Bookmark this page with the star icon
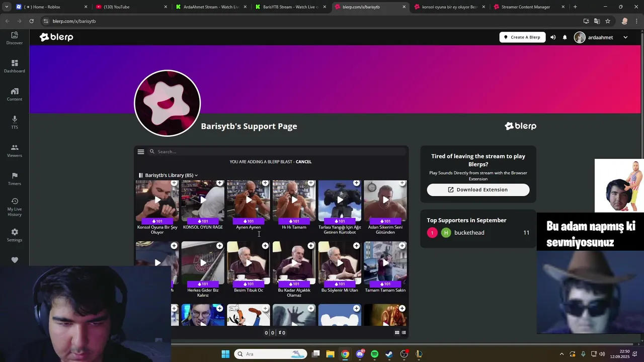644x362 pixels. pos(608,21)
